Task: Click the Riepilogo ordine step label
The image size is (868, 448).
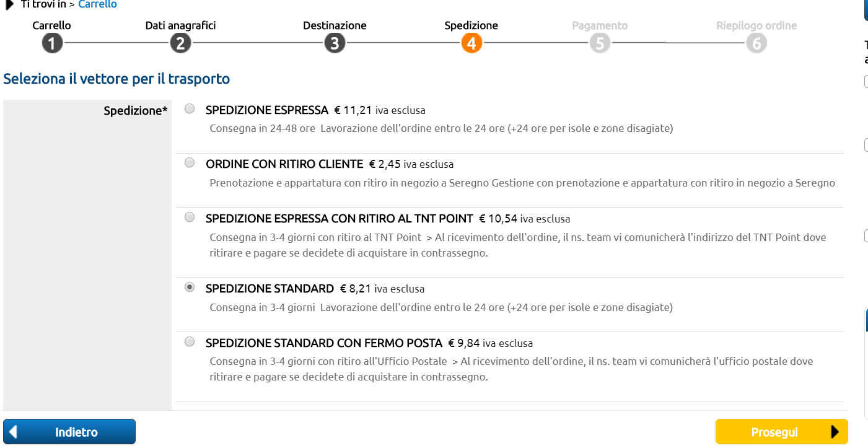Action: (756, 25)
